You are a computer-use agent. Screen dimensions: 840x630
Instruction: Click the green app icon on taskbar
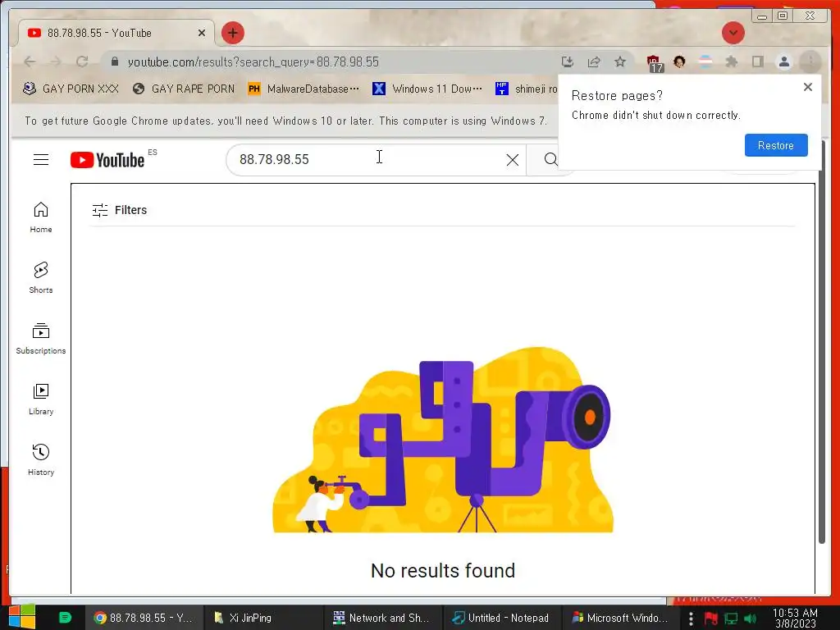tap(65, 617)
